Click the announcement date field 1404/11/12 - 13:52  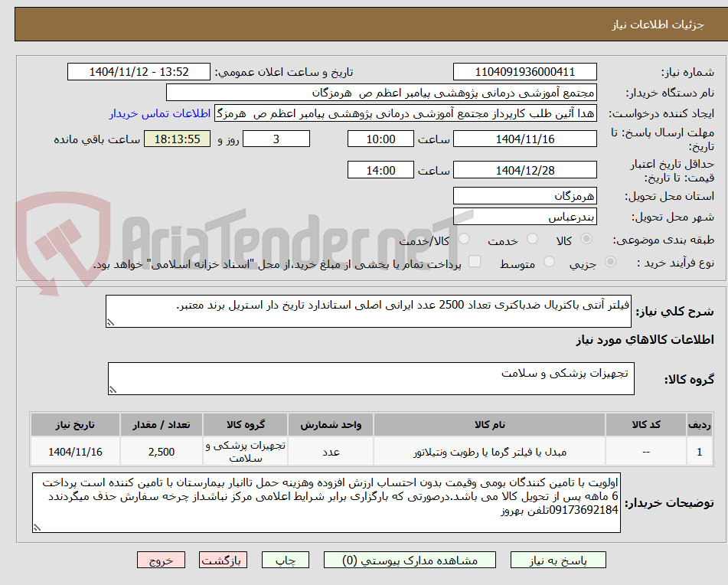point(139,72)
